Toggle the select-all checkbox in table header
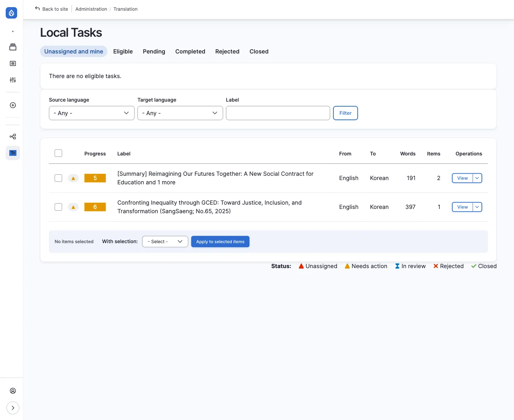The height and width of the screenshot is (420, 514). (x=59, y=153)
